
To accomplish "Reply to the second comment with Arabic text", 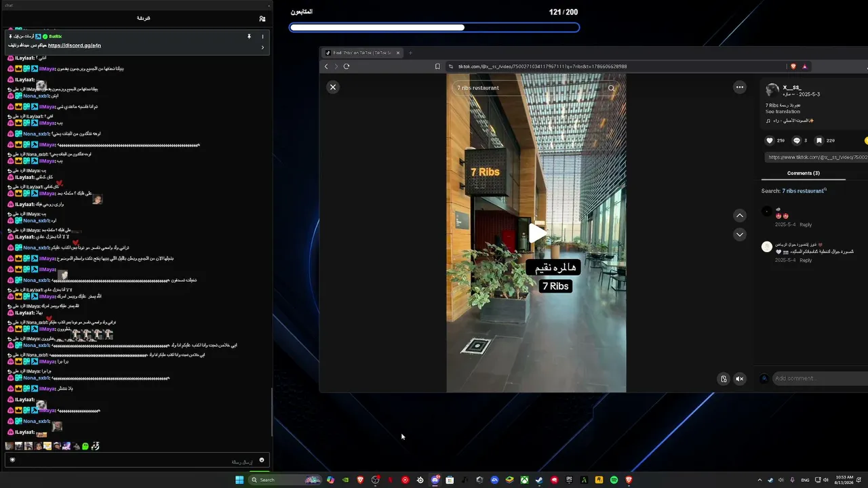I will click(x=806, y=260).
